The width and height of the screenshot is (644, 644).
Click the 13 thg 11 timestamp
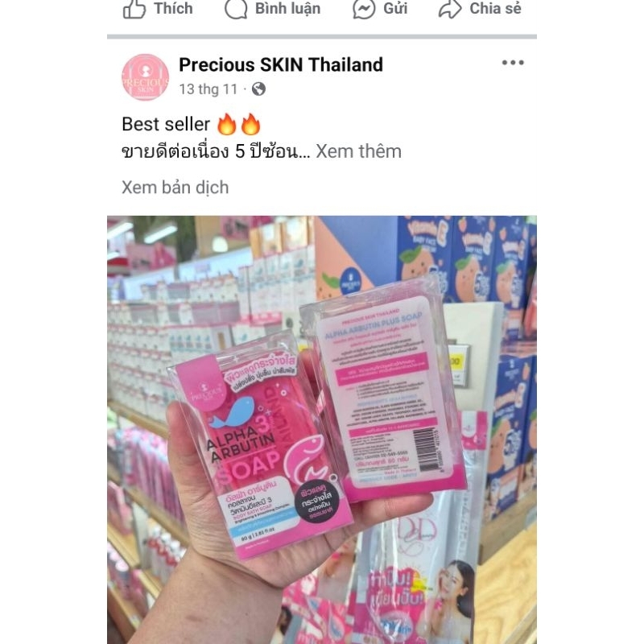pos(208,89)
